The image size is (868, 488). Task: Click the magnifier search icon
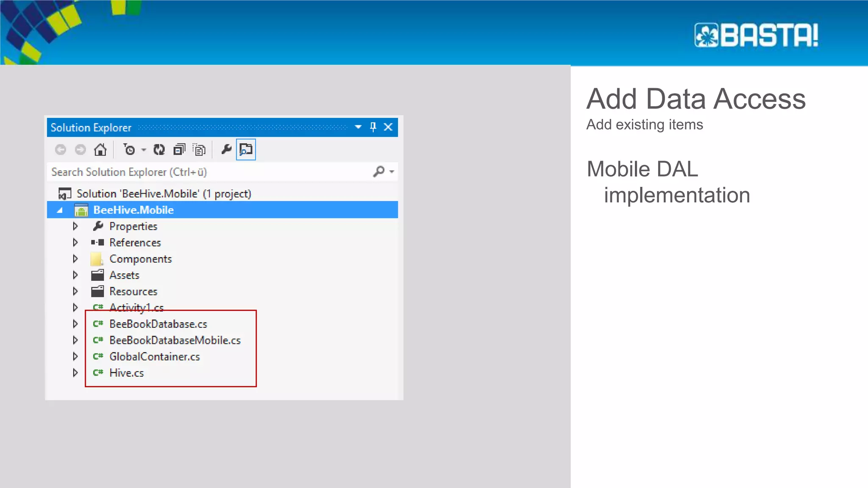379,172
